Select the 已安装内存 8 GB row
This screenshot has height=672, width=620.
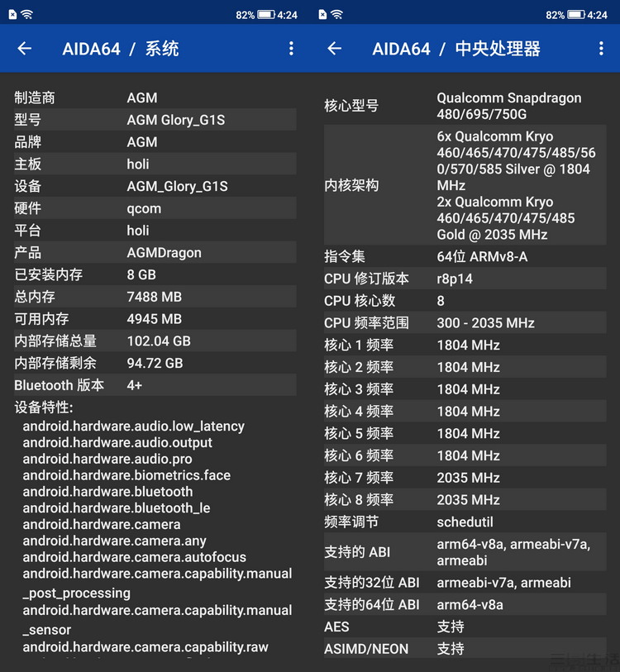155,274
